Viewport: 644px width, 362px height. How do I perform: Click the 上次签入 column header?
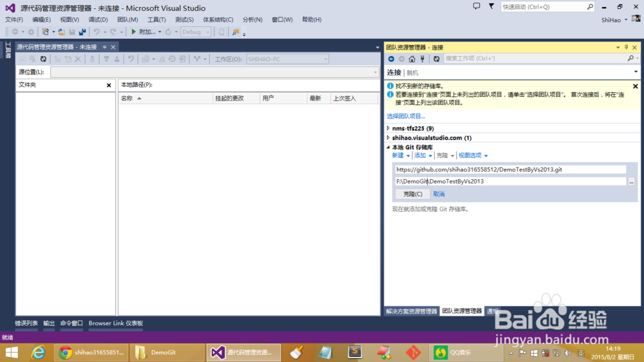[x=354, y=98]
